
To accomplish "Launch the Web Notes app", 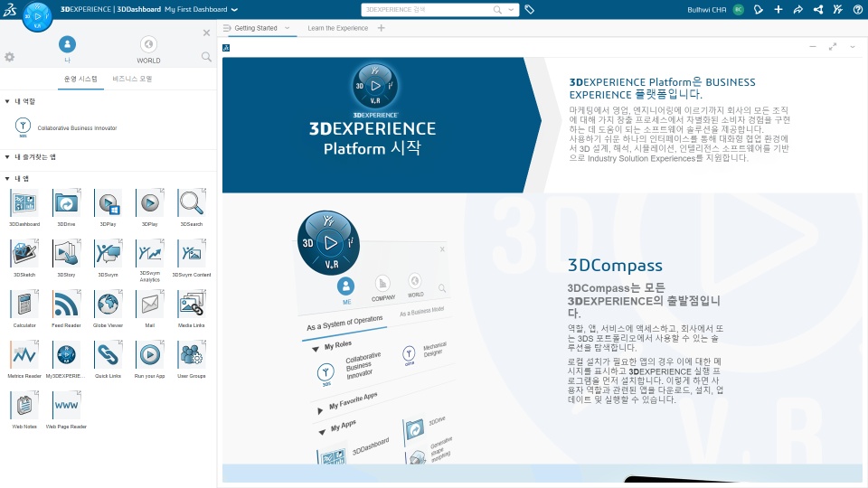I will pos(24,406).
